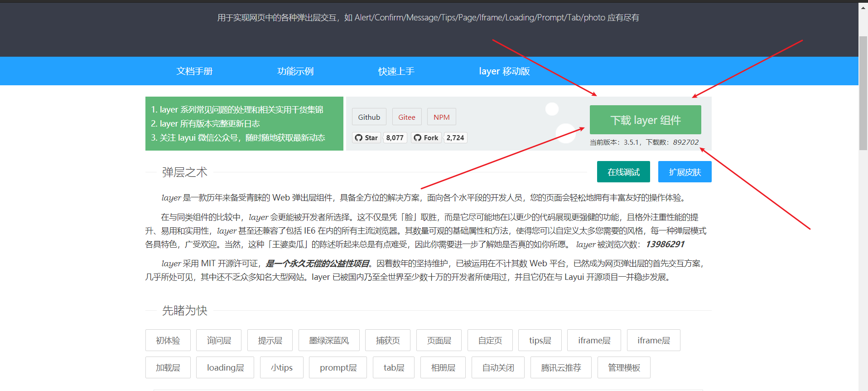Try the 提示层 demo button
The width and height of the screenshot is (868, 391).
point(270,340)
